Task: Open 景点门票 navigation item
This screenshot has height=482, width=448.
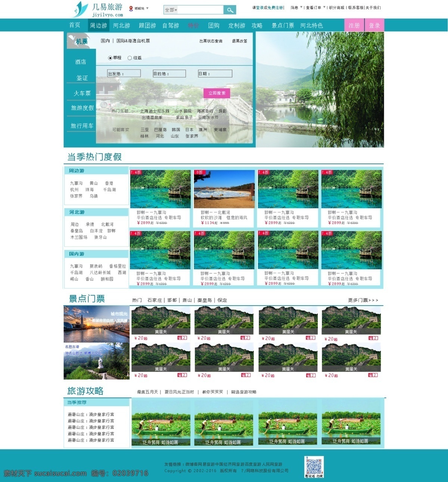Action: point(283,25)
